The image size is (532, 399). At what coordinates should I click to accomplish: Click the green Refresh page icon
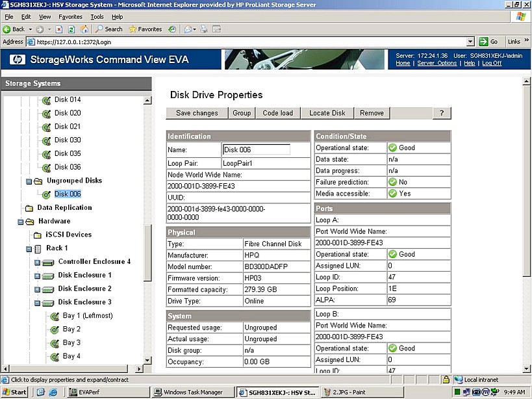click(x=71, y=29)
